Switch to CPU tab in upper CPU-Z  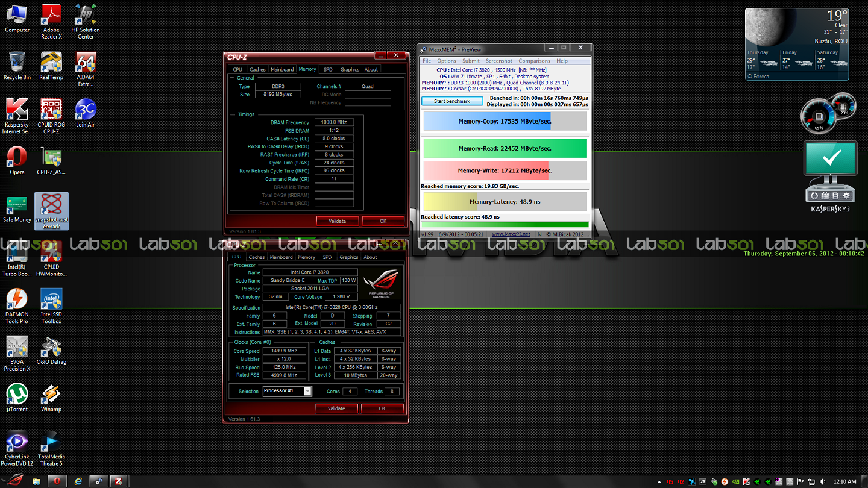pos(237,69)
